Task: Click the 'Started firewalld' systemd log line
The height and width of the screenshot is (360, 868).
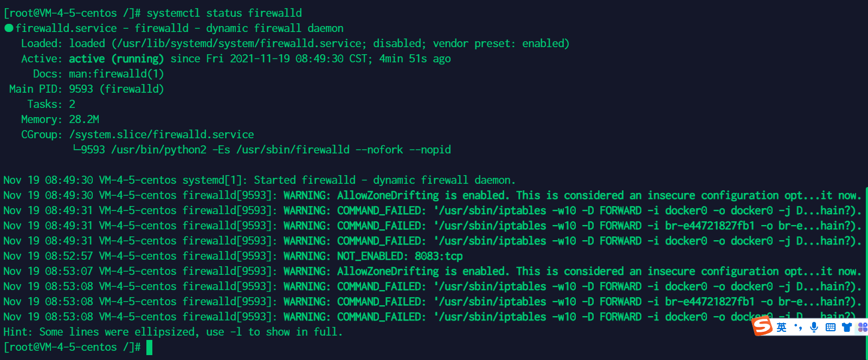Action: pos(259,180)
